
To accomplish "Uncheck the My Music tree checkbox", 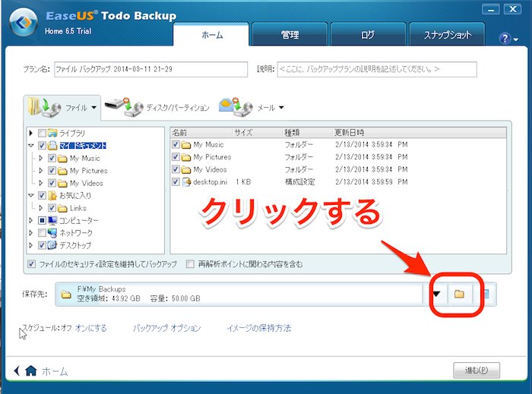I will click(52, 159).
